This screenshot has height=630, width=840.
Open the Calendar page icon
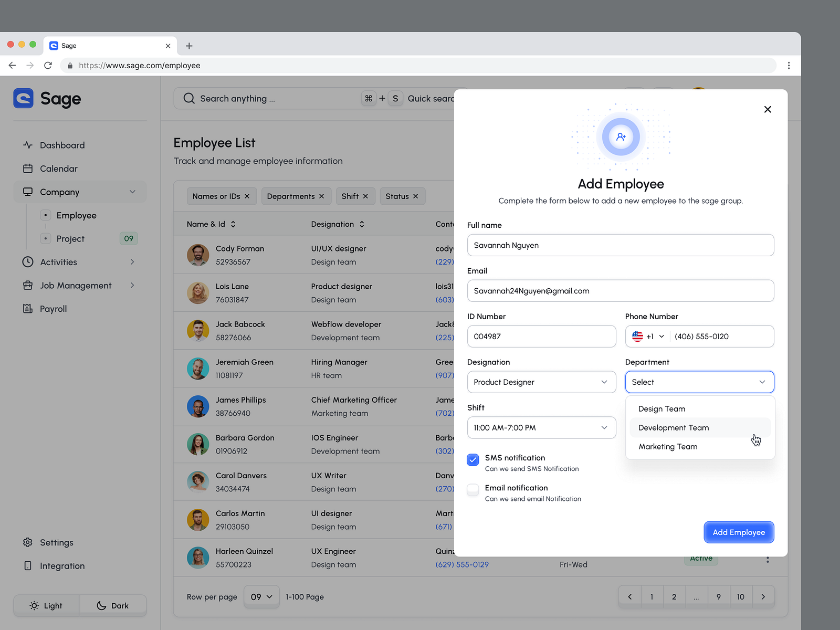tap(28, 169)
